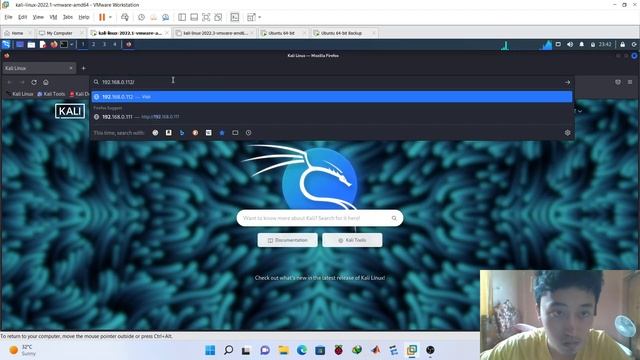
Task: Click Send Ctrl+Alt+Del icon in VMware toolbar
Action: (x=125, y=17)
